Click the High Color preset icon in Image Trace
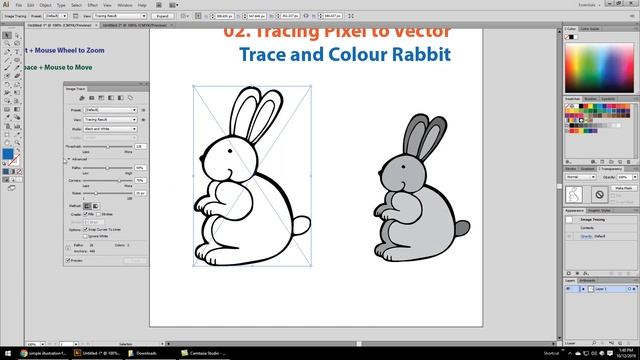 click(x=91, y=98)
